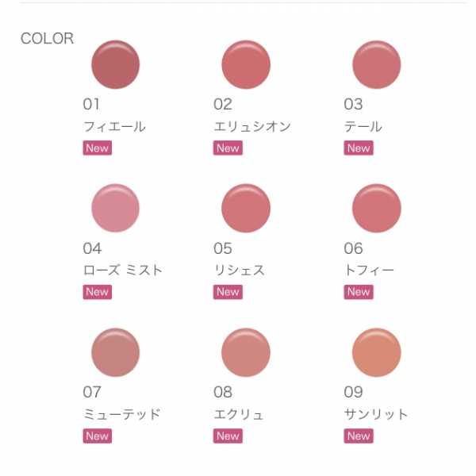Click the New badge under ミューテッド

(97, 436)
